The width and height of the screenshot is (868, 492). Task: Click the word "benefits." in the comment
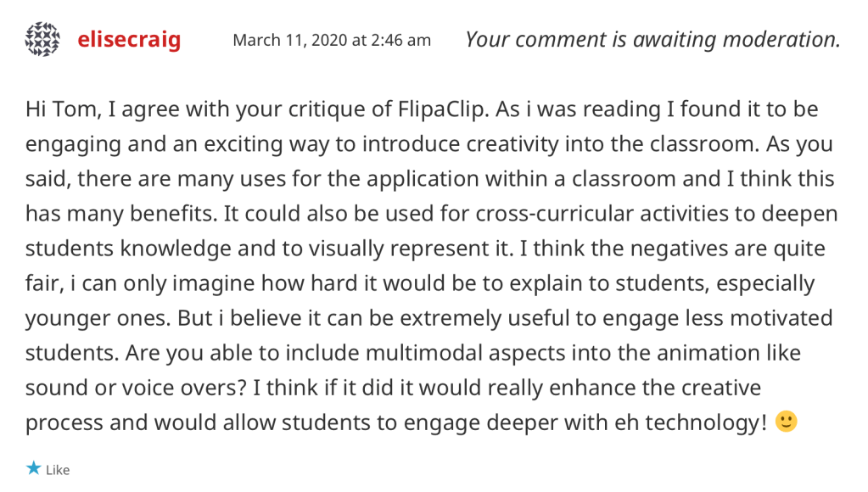click(163, 214)
